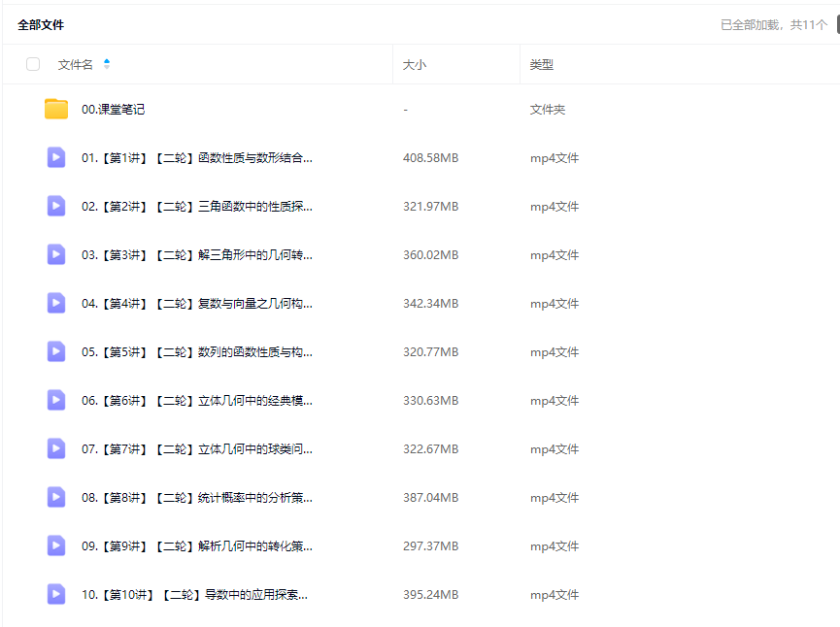Open the 00.课堂笔记 folder name link
The image size is (840, 627).
click(113, 110)
